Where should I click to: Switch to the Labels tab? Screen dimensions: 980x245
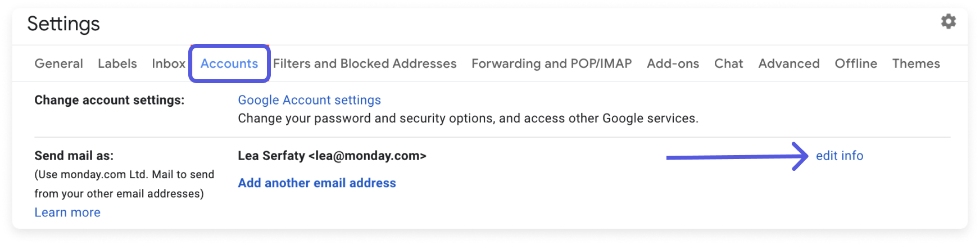(x=117, y=63)
